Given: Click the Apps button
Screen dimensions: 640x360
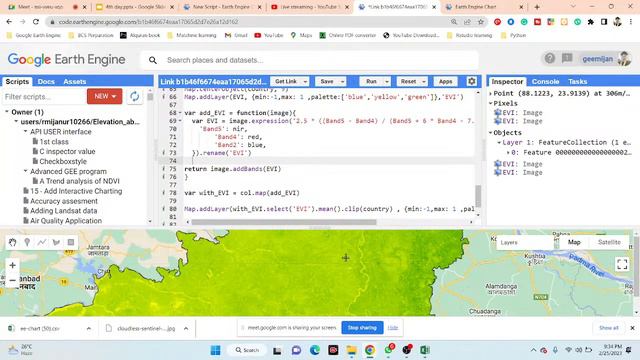Looking at the screenshot, I should pyautogui.click(x=445, y=82).
